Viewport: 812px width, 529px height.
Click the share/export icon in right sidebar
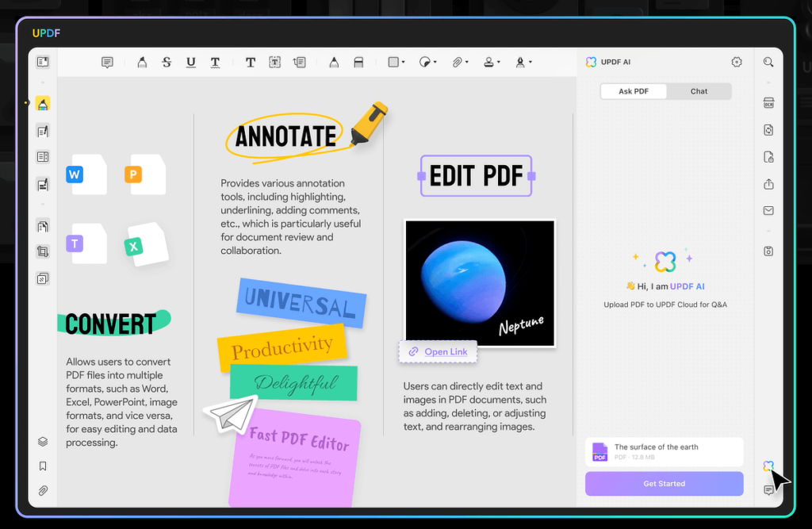tap(768, 184)
